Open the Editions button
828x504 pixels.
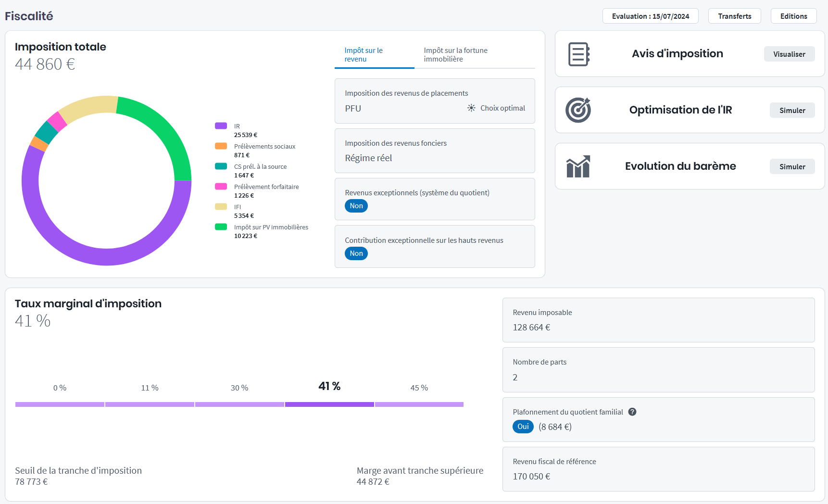[793, 16]
